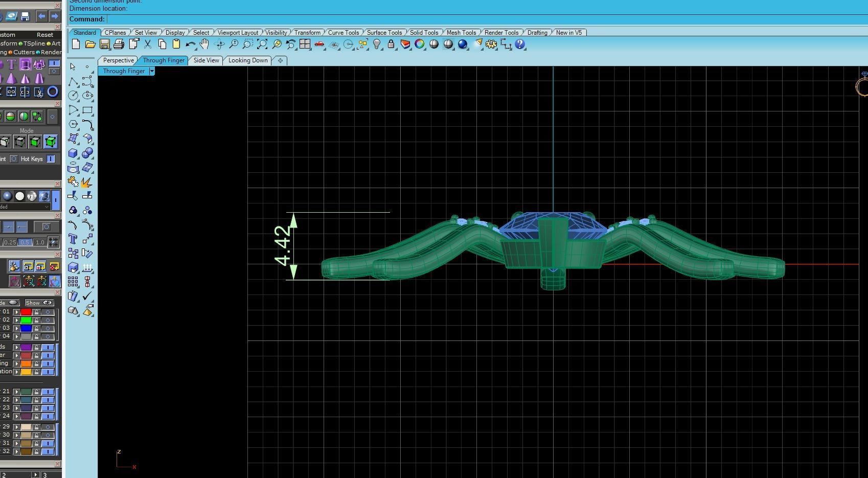Expand the Layer 32 arrow
The height and width of the screenshot is (478, 868).
click(16, 451)
